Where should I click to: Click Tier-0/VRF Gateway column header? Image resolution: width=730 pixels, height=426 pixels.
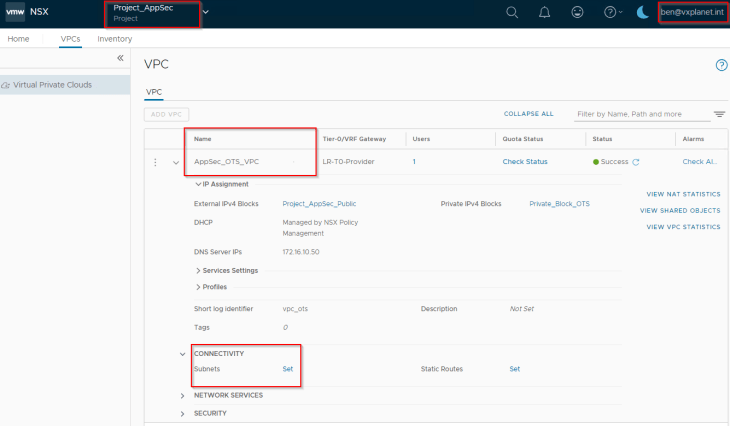point(354,139)
